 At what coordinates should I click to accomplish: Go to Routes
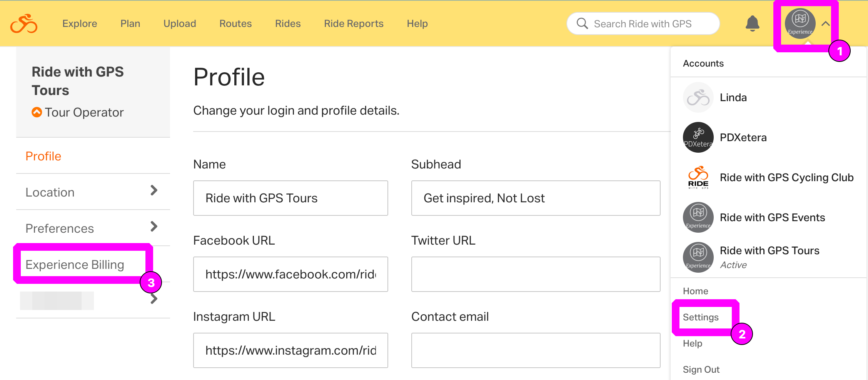235,23
